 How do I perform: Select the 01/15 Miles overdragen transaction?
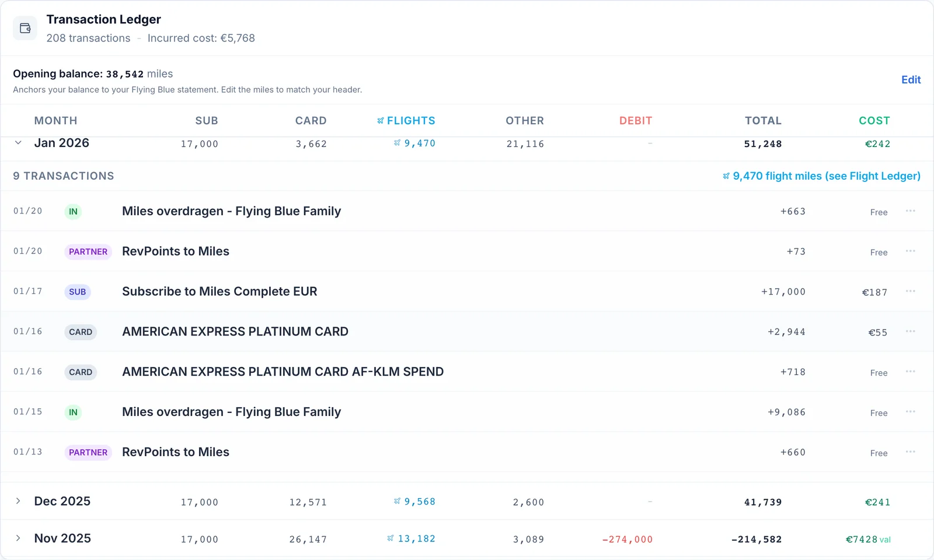(467, 412)
